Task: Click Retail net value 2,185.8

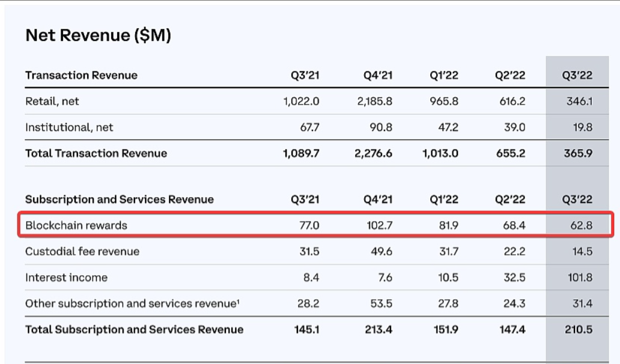Action: click(374, 102)
